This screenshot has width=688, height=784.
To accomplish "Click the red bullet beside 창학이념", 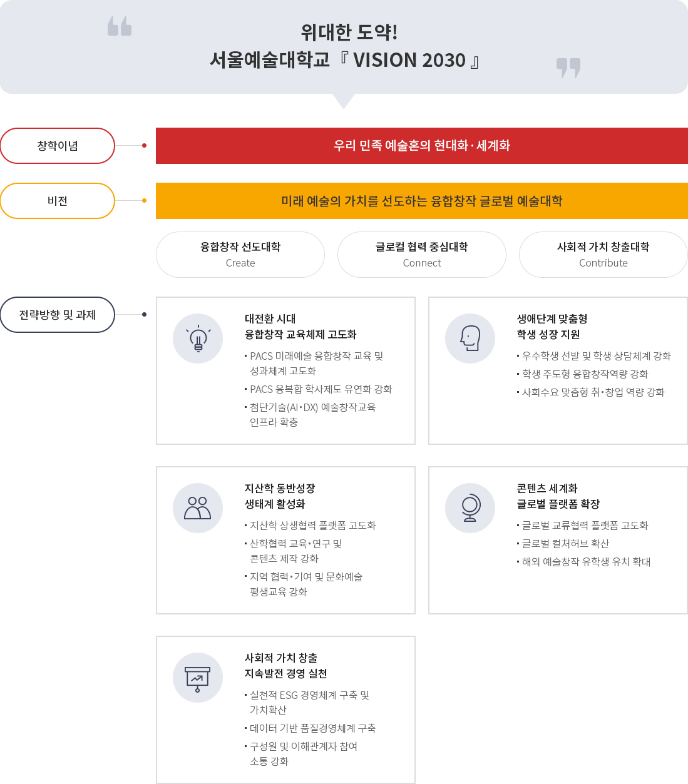I will click(x=143, y=146).
